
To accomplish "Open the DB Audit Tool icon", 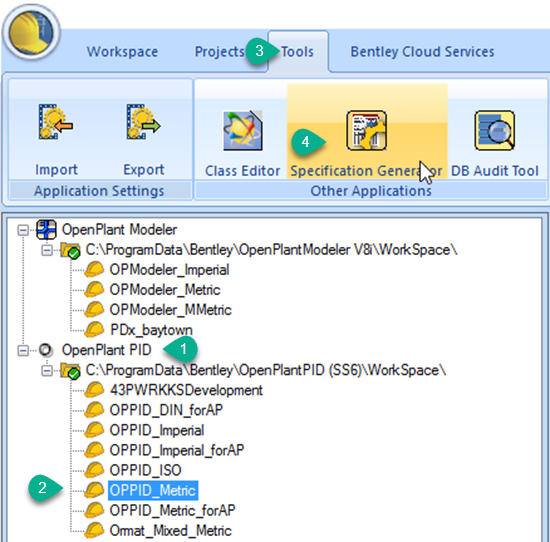I will pyautogui.click(x=495, y=131).
